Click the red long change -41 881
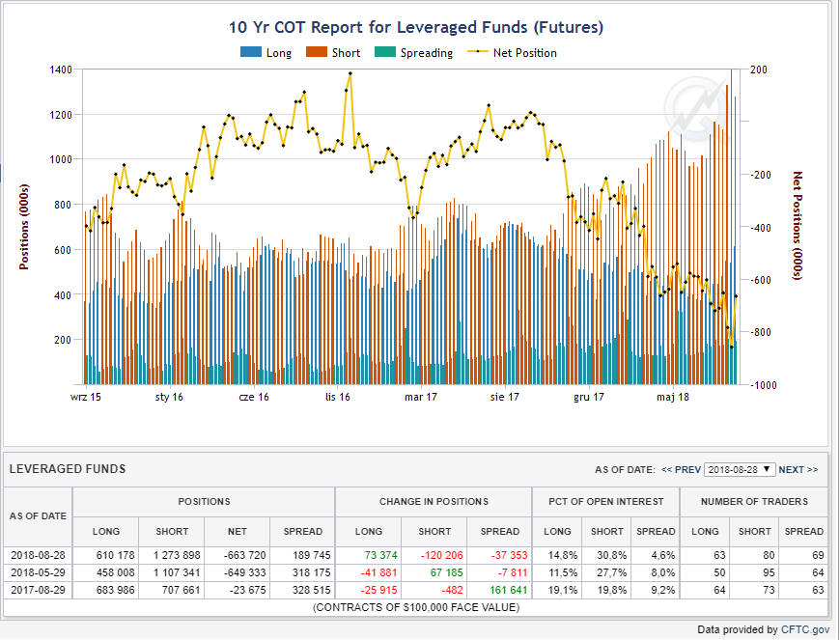 379,572
